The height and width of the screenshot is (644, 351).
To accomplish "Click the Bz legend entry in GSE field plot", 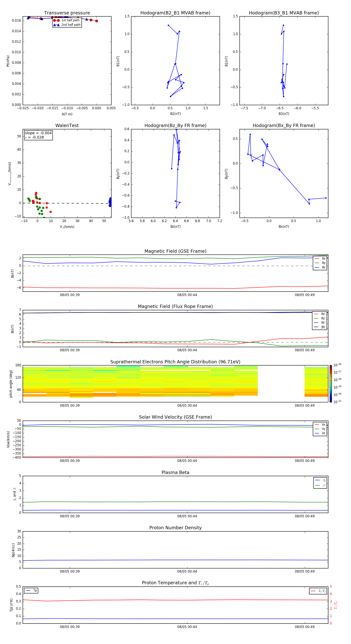I will tap(320, 267).
